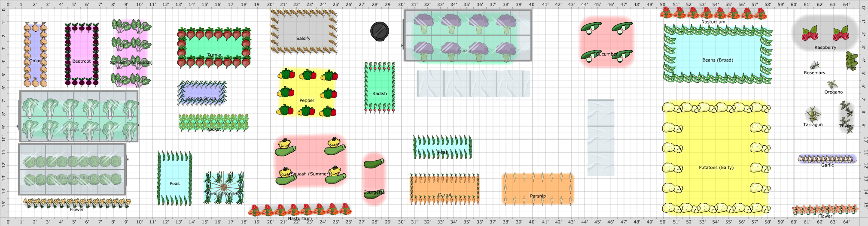Select the Nasturtium row above the broad beans
Screen dimensions: 868x226
point(713,13)
